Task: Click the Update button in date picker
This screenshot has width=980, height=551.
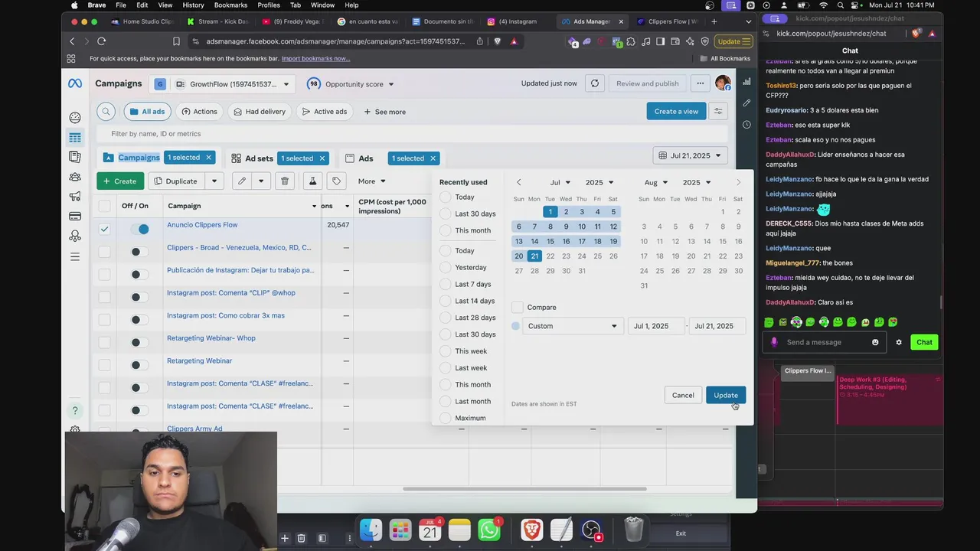Action: click(725, 395)
